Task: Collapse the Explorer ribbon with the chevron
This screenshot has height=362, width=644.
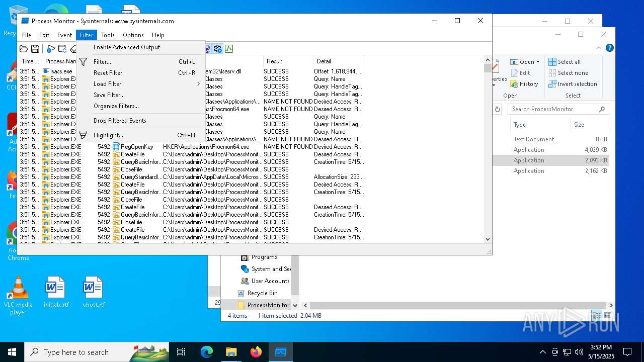Action: pyautogui.click(x=599, y=48)
